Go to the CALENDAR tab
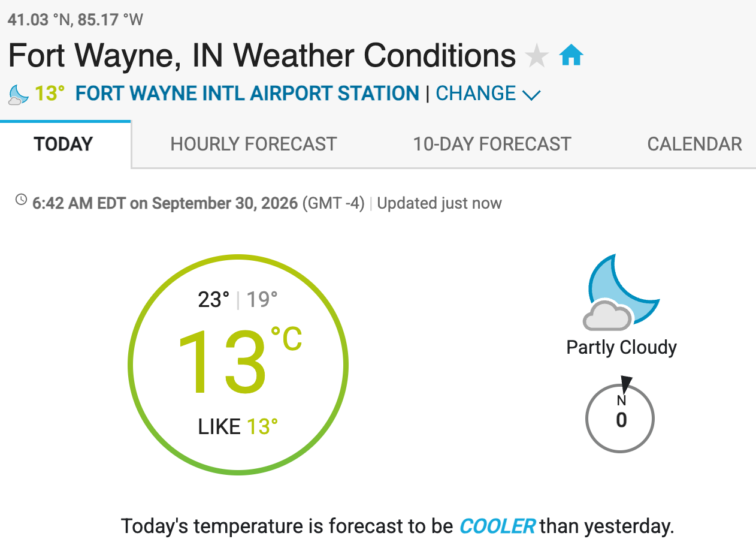 pos(694,144)
